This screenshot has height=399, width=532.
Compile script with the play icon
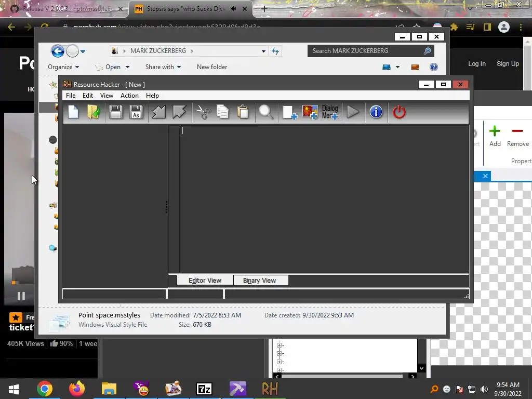point(353,112)
